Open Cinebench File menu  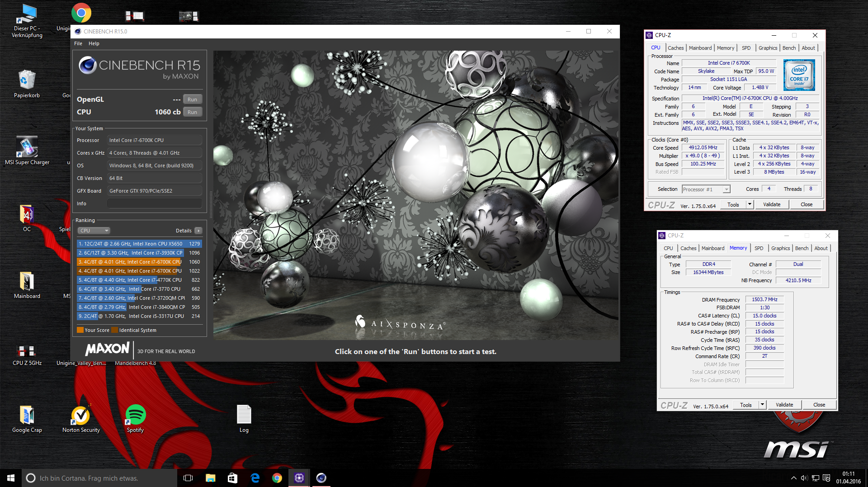[78, 43]
